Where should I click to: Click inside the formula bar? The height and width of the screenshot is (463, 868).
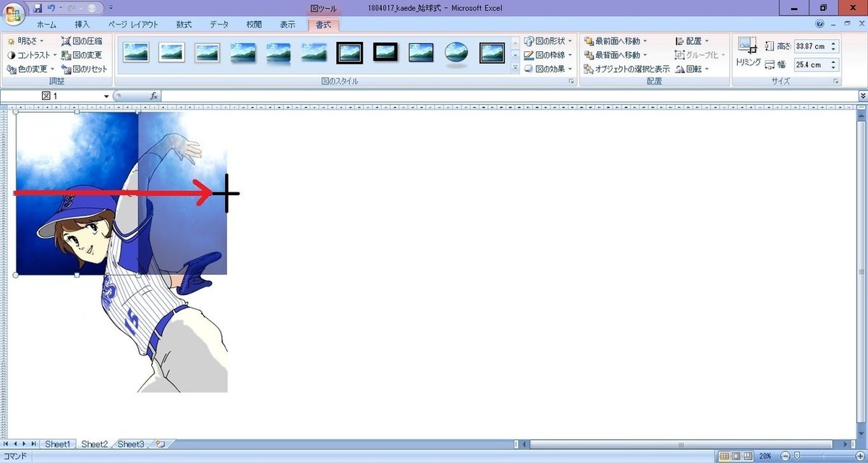click(509, 96)
